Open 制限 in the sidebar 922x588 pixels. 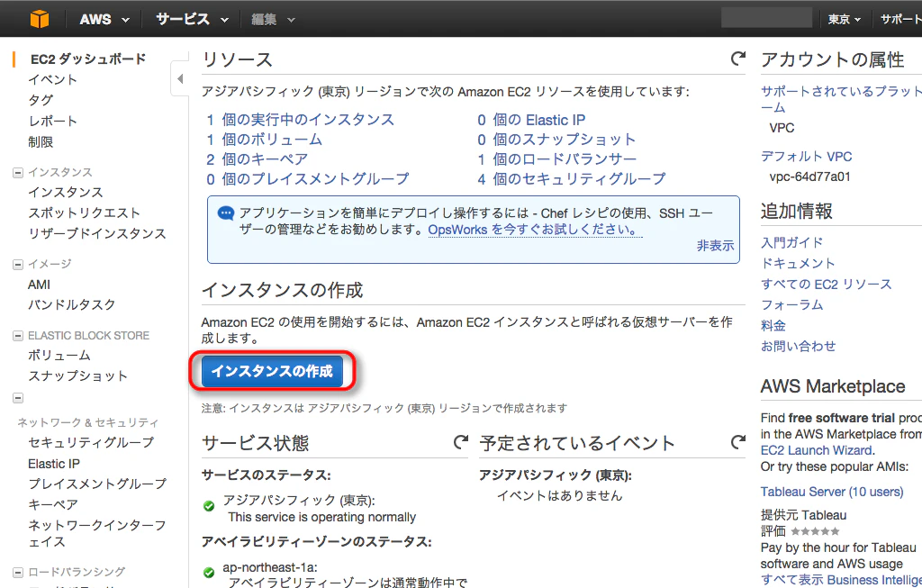(x=41, y=141)
